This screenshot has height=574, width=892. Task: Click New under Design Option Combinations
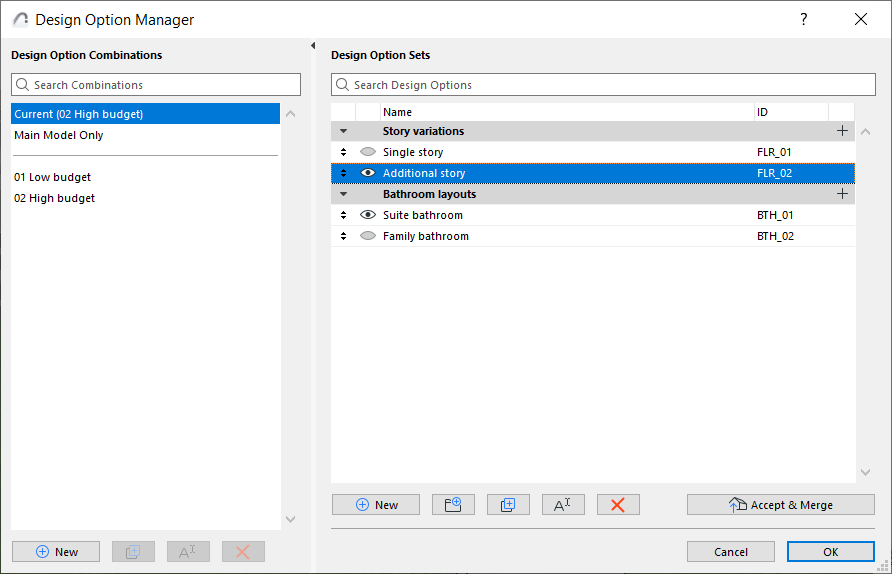[x=56, y=552]
